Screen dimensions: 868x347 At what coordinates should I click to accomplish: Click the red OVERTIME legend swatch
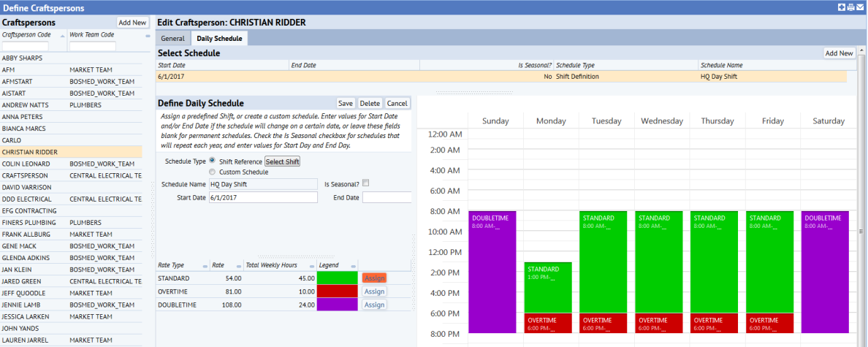click(337, 291)
